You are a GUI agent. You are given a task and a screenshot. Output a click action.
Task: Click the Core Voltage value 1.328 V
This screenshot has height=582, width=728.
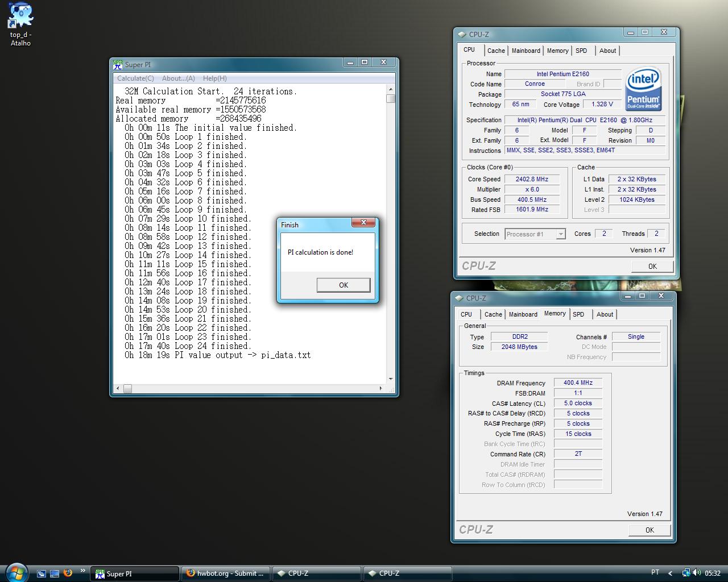click(x=602, y=105)
